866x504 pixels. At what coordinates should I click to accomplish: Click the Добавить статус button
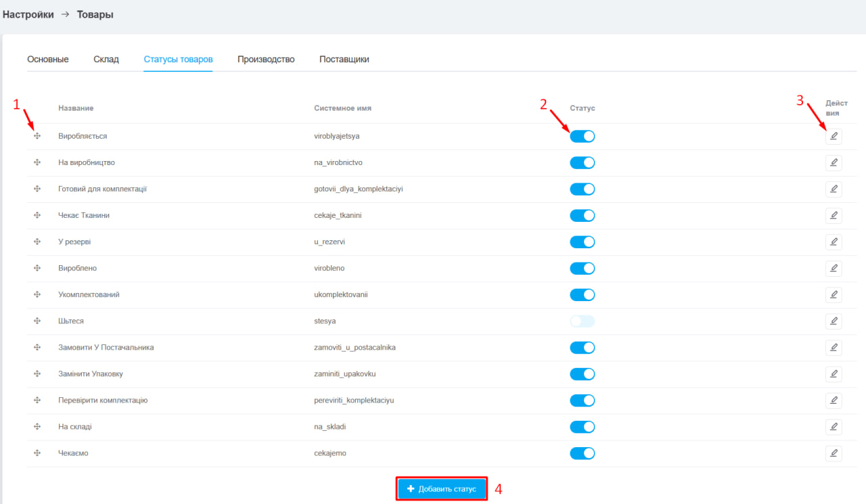click(x=442, y=488)
